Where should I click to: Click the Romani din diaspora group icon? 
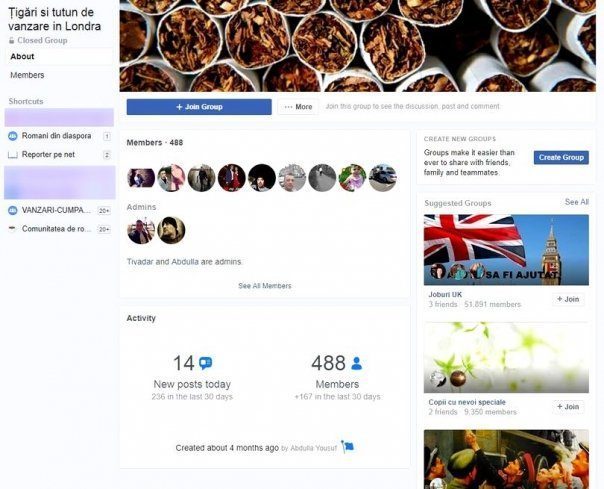click(13, 136)
